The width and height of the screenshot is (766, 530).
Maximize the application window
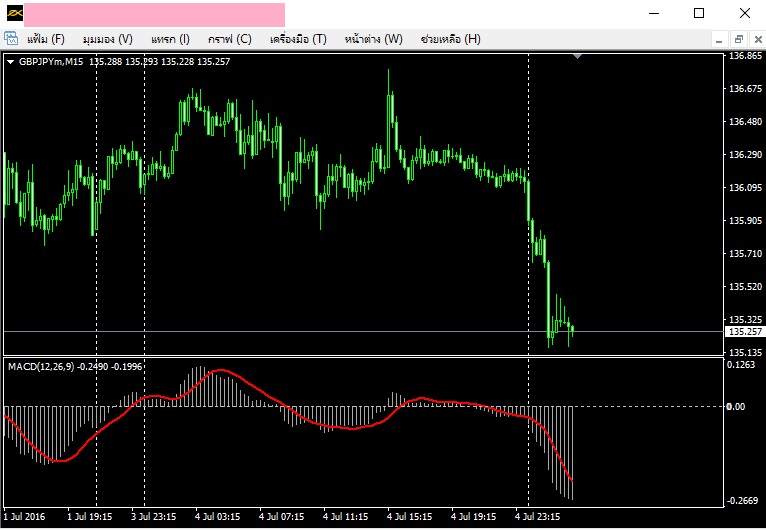(x=699, y=14)
